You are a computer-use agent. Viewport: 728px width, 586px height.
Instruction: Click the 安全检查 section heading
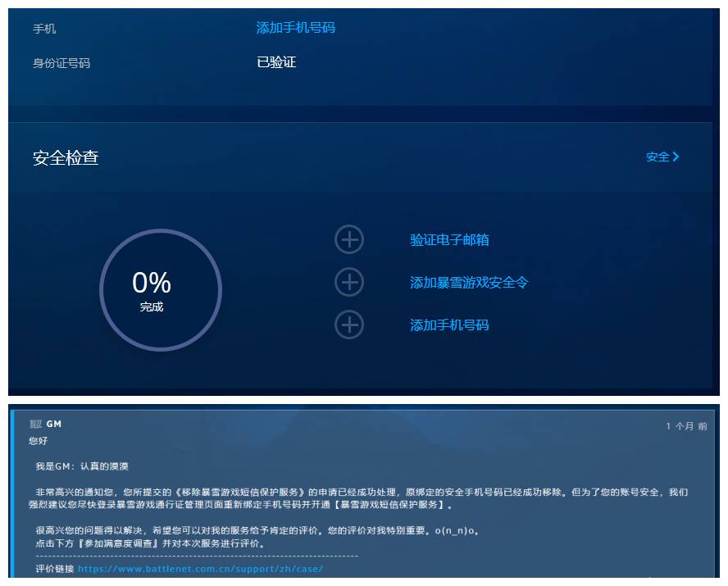pos(66,157)
